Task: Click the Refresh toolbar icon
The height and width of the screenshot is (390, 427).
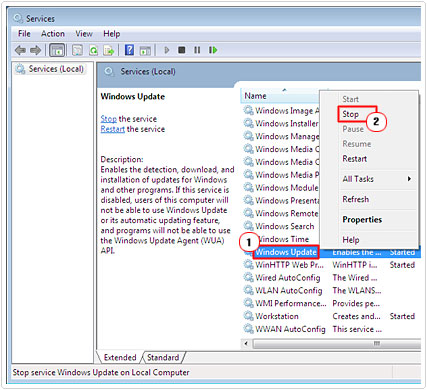Action: 94,50
